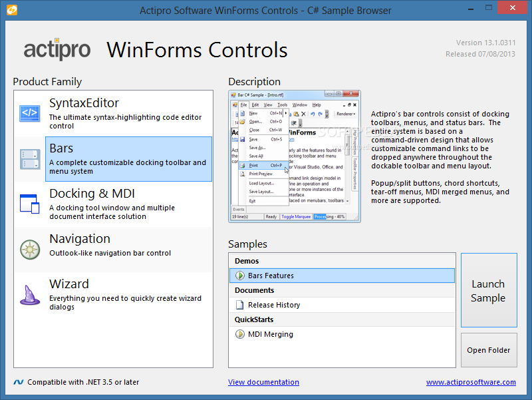
Task: Click the Docking & MDI windows icon
Action: [x=29, y=204]
